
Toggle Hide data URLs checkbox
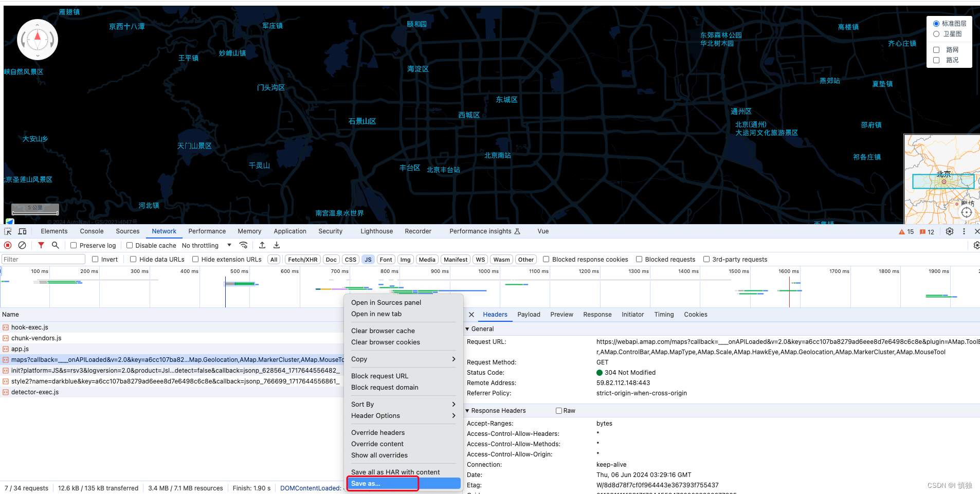point(133,259)
